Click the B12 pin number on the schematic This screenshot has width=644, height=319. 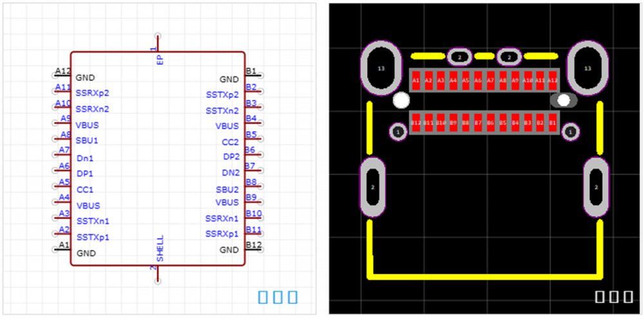[253, 245]
